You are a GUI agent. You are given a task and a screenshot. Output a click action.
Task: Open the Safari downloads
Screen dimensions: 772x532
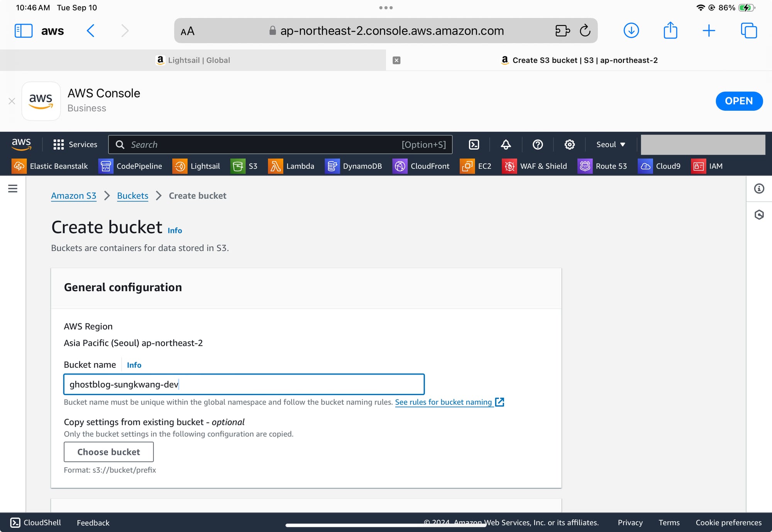point(631,30)
